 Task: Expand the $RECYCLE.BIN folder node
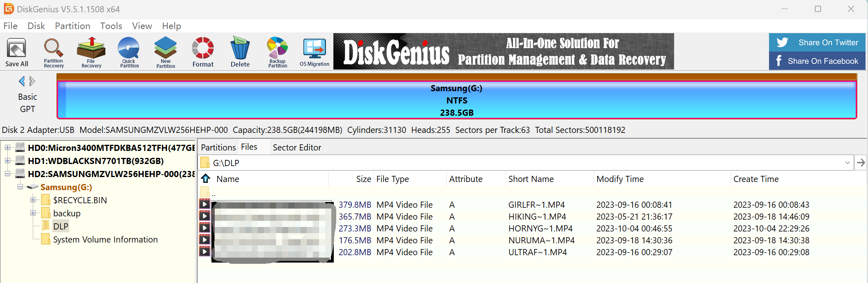(x=33, y=200)
